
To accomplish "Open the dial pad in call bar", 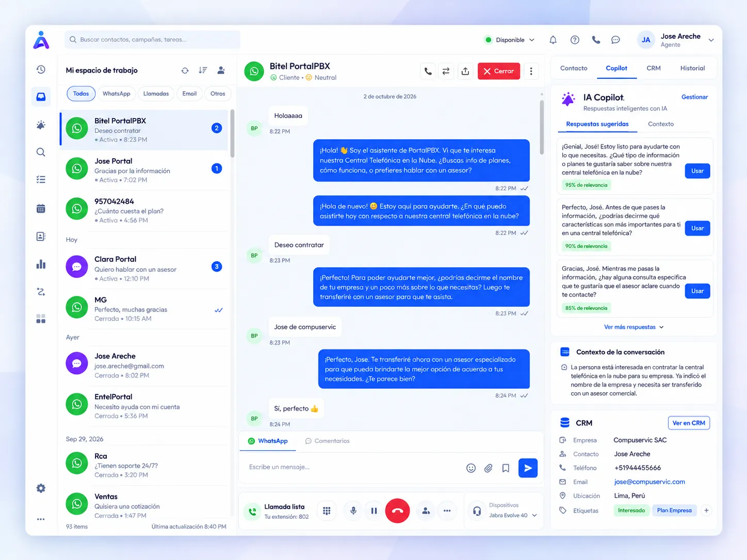I will pos(327,510).
